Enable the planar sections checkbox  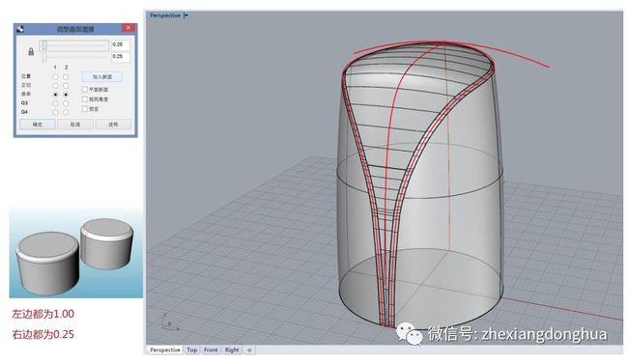[x=84, y=89]
